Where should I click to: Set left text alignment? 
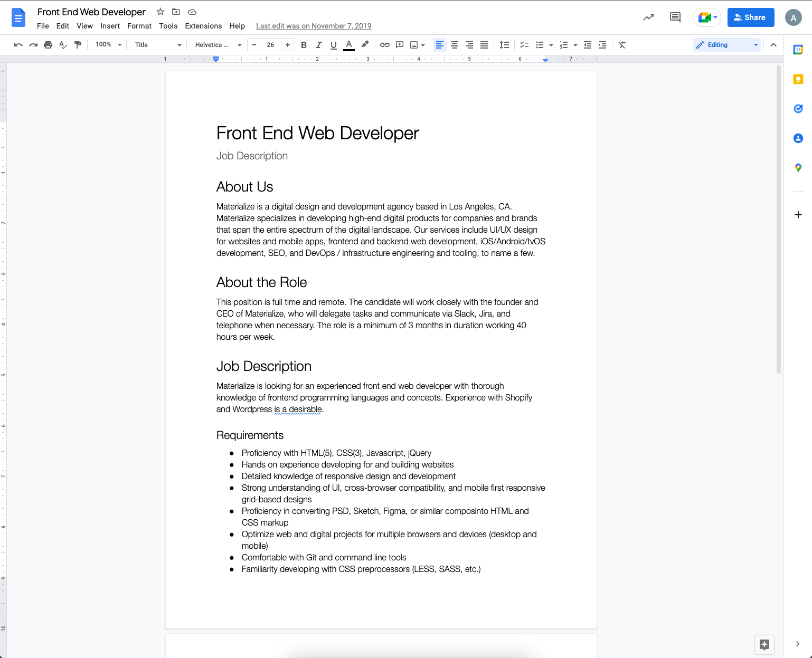(x=439, y=45)
